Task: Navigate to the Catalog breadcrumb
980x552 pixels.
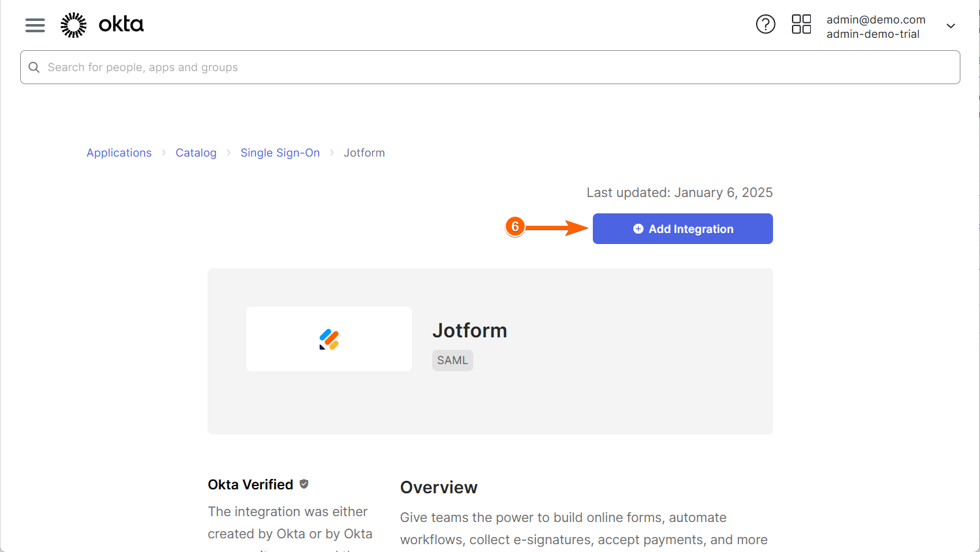Action: point(196,153)
